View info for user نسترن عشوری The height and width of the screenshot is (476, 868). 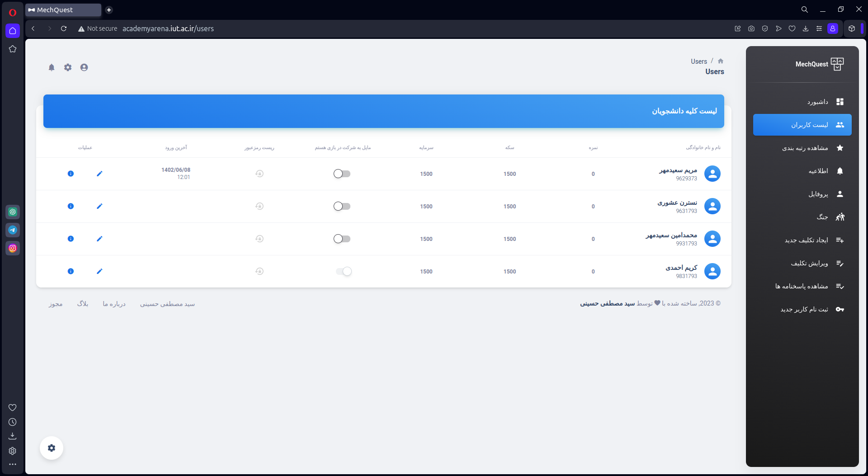point(71,206)
